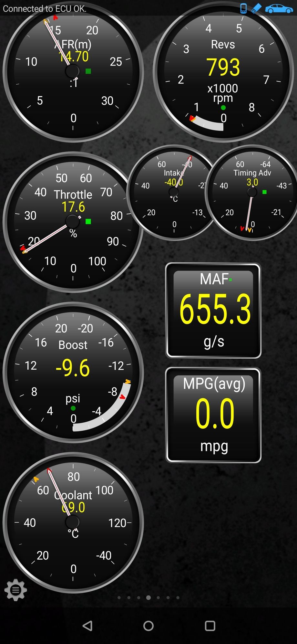The height and width of the screenshot is (644, 297).
Task: Select the Boost psi gauge
Action: pyautogui.click(x=73, y=372)
